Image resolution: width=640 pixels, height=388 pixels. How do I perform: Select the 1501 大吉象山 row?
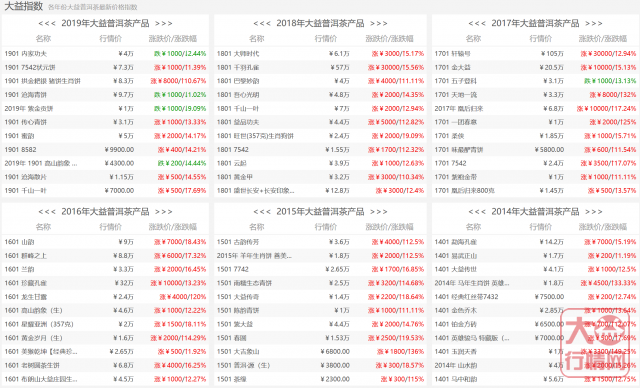(320, 352)
